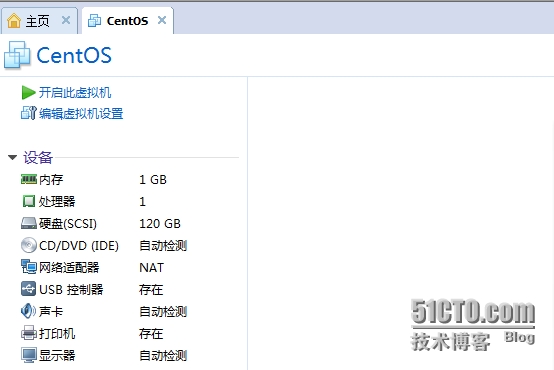Switch to the 主页 home tab
Viewport: 554px width, 370px height.
point(39,21)
